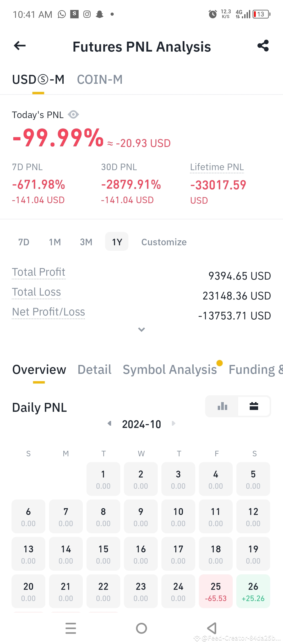The height and width of the screenshot is (644, 283).
Task: Tap Android recent apps menu icon
Action: click(x=71, y=628)
